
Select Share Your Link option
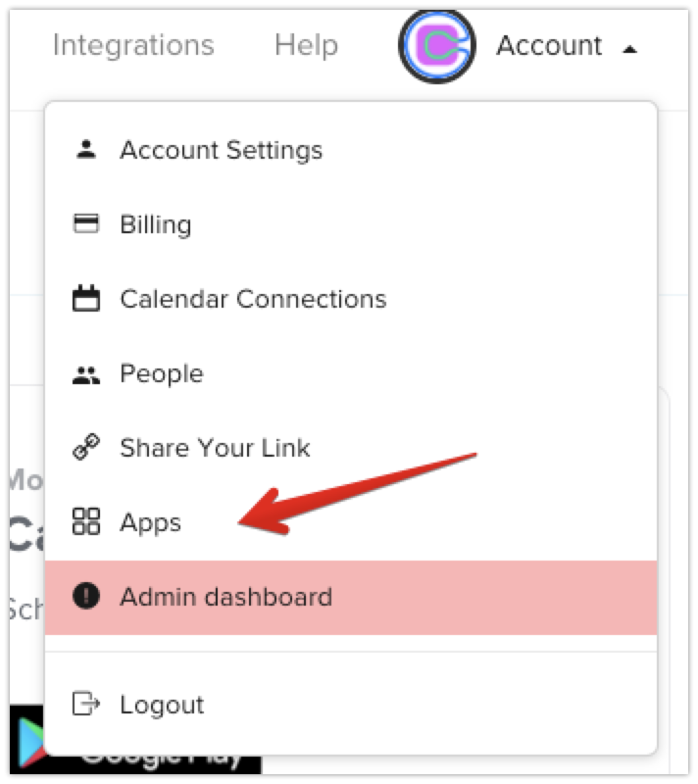[351, 448]
